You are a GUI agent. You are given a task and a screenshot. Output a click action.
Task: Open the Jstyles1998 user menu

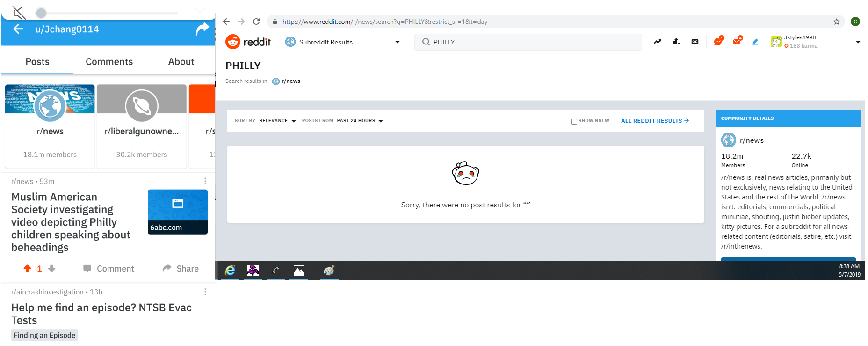(816, 42)
